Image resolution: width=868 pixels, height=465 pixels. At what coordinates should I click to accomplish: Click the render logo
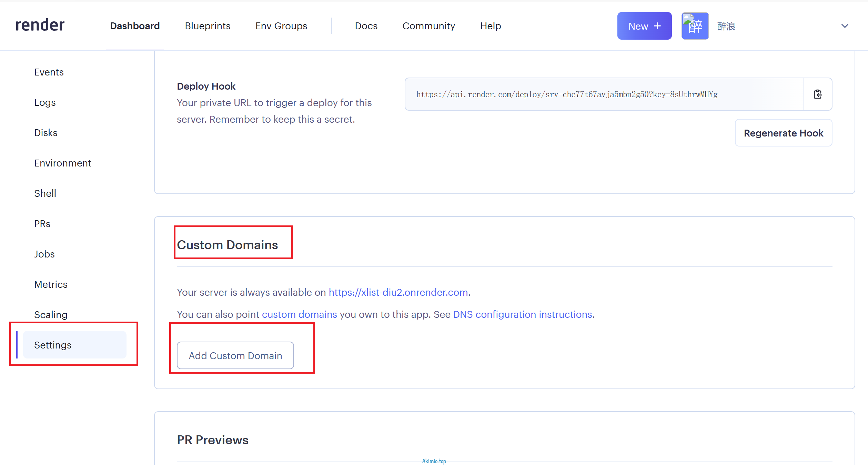40,25
